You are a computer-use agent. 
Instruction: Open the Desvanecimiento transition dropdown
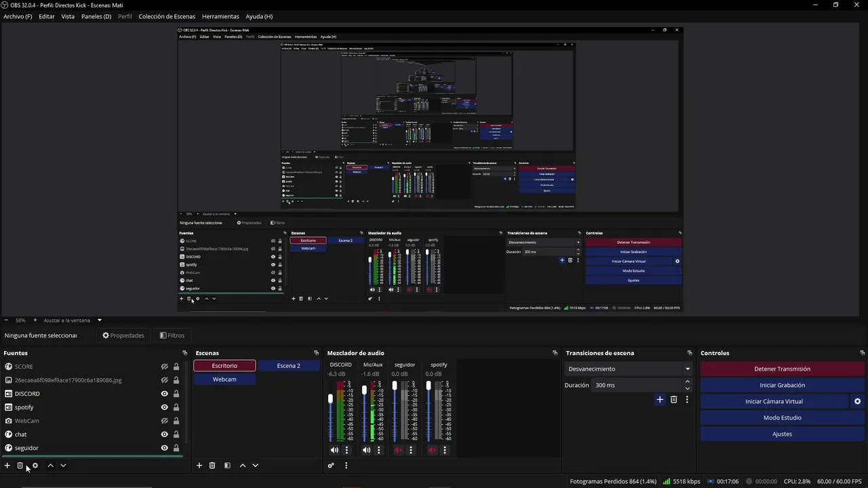tap(629, 369)
